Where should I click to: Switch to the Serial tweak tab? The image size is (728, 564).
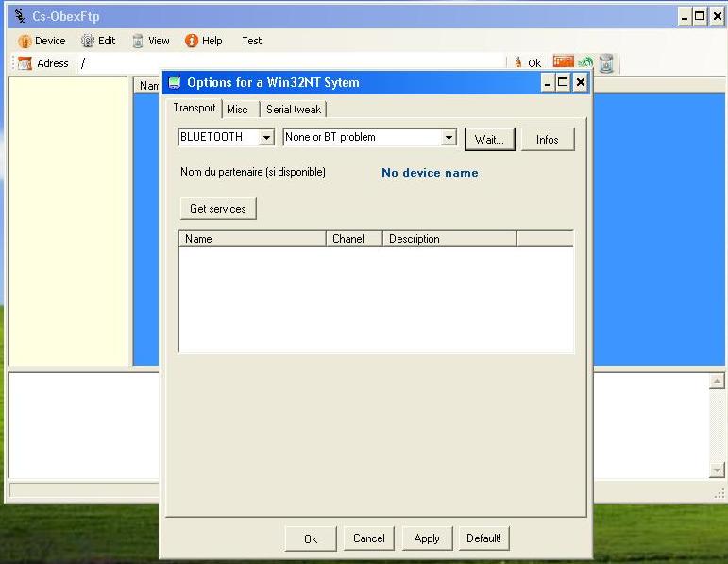(294, 110)
